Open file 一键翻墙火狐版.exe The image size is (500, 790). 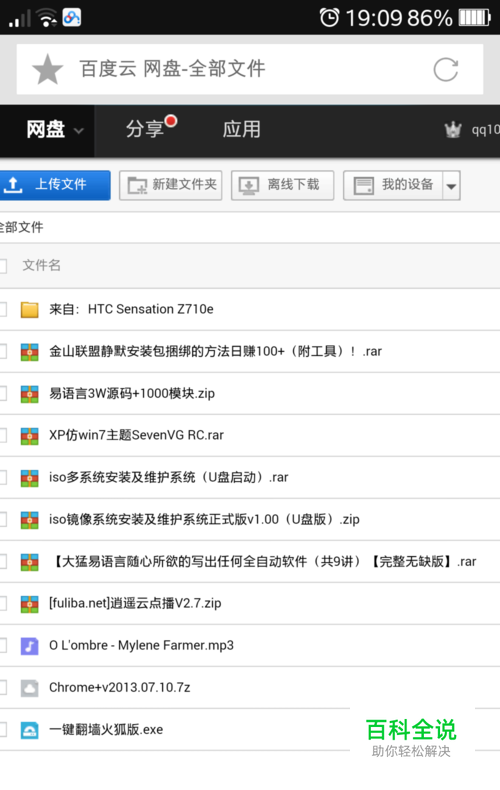pyautogui.click(x=106, y=730)
